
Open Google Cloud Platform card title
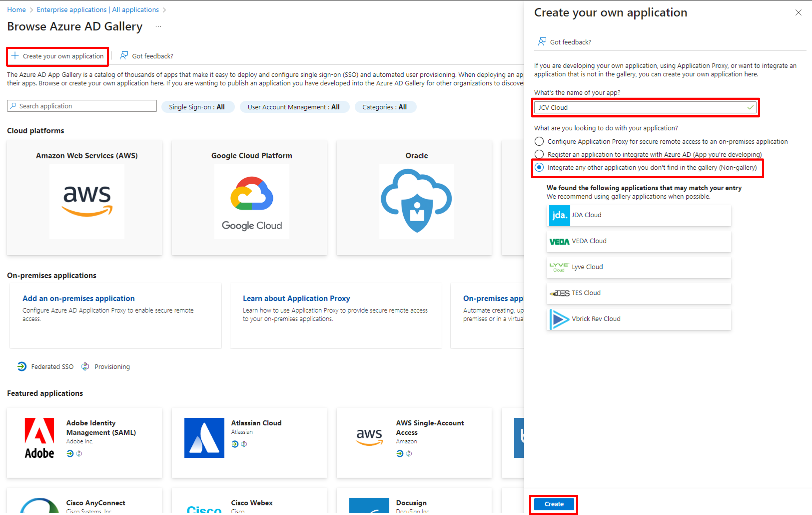point(252,156)
